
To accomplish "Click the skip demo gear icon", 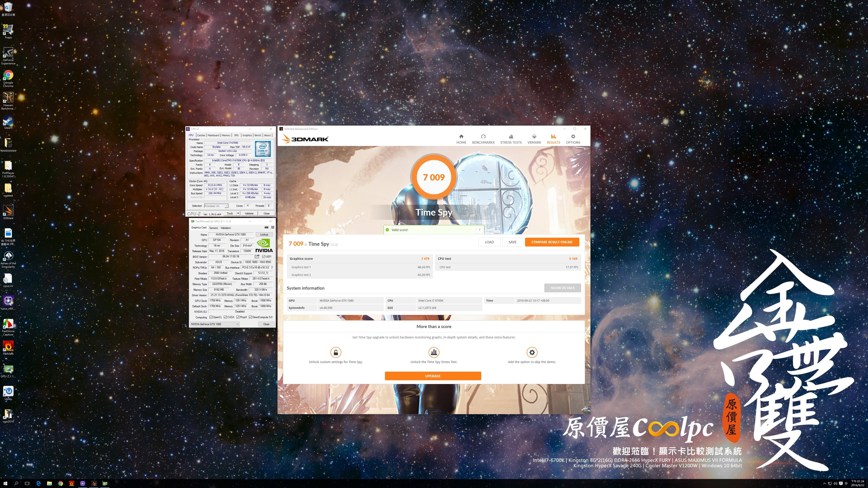I will [532, 352].
